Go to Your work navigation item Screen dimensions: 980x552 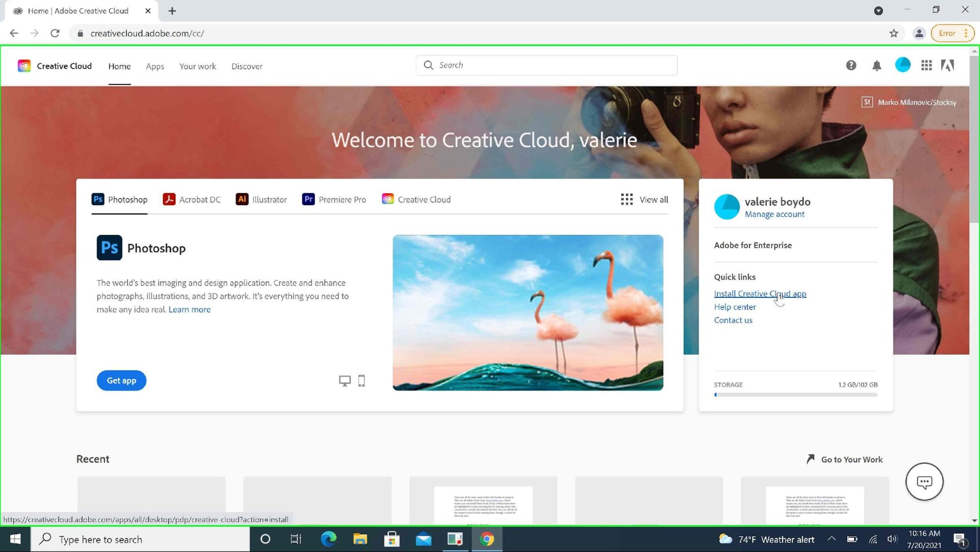[x=198, y=66]
